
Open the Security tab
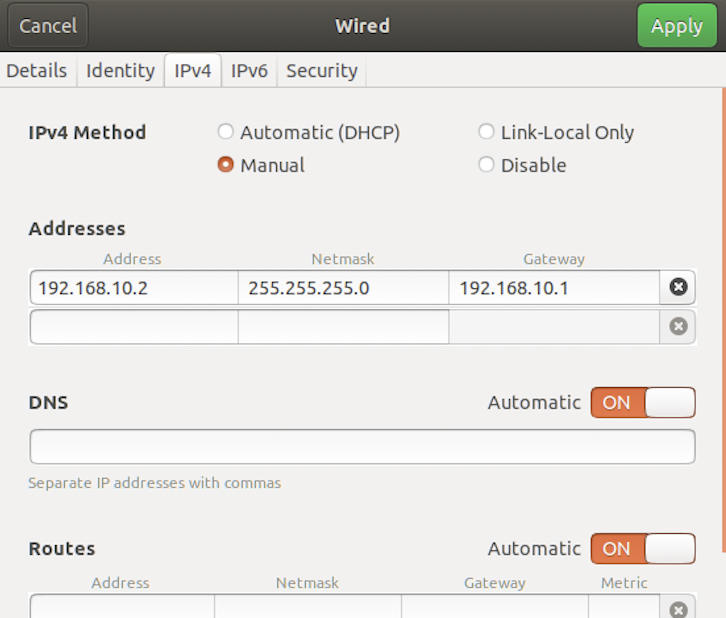click(321, 71)
